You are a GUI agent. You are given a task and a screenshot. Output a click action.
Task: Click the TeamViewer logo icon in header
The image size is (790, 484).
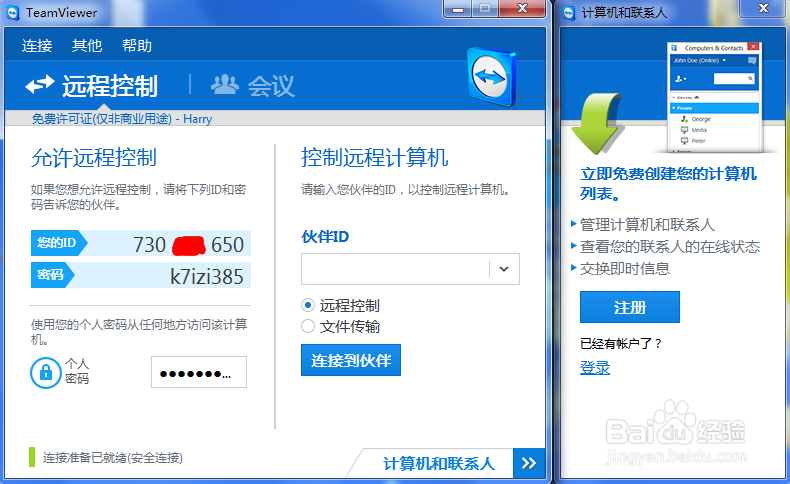[x=492, y=77]
